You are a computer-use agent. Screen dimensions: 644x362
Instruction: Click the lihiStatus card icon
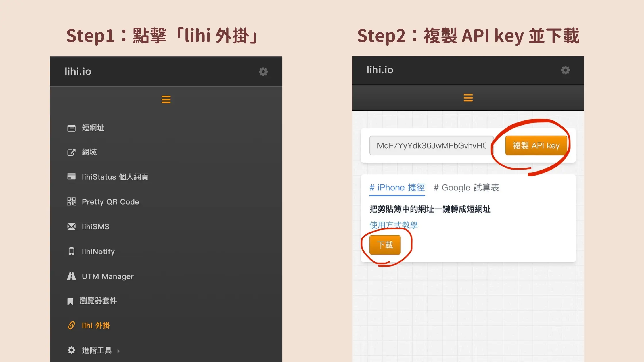[x=71, y=176]
